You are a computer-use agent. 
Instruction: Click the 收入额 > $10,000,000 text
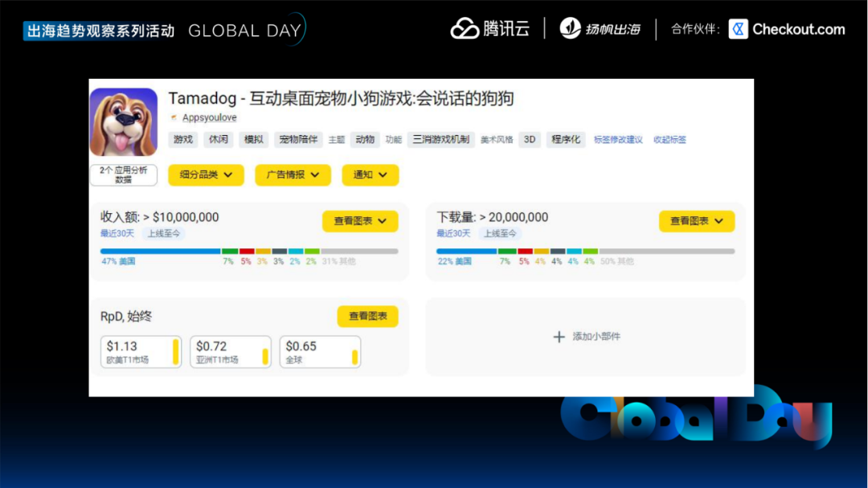pyautogui.click(x=159, y=217)
